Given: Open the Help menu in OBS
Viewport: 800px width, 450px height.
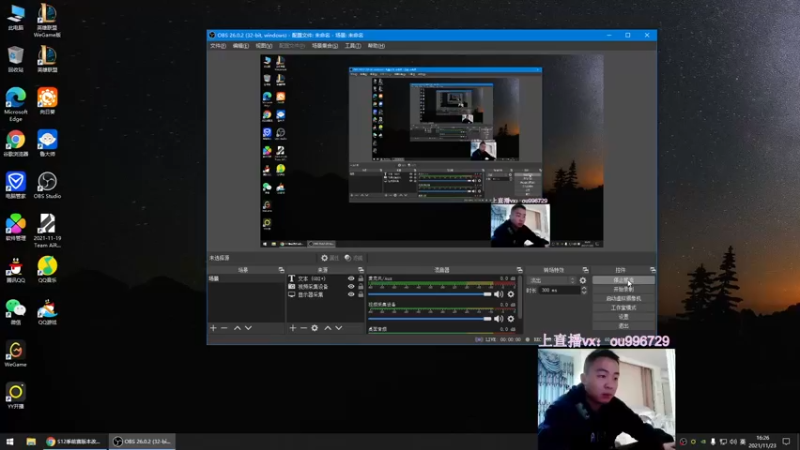Looking at the screenshot, I should pos(376,46).
